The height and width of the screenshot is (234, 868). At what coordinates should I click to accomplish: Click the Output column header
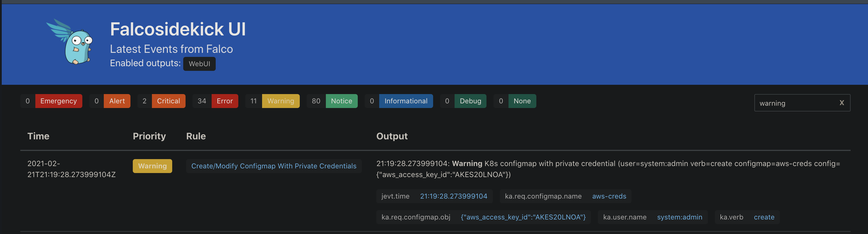pyautogui.click(x=392, y=136)
